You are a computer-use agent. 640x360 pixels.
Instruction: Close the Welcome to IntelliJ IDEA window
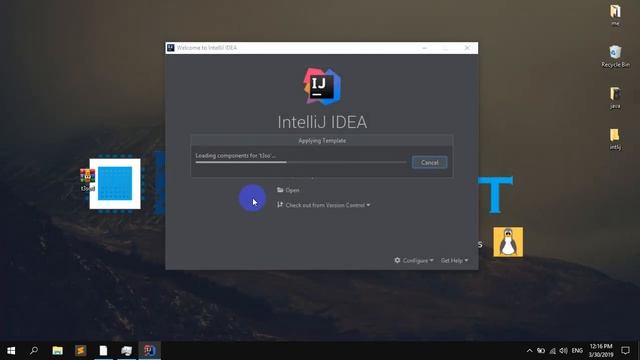pos(467,48)
